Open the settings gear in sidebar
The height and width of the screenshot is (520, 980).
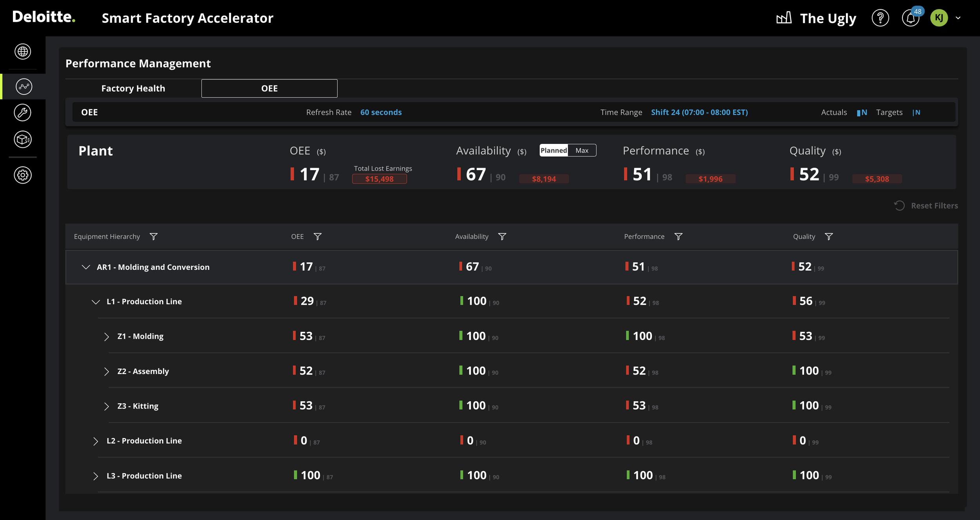(x=23, y=175)
